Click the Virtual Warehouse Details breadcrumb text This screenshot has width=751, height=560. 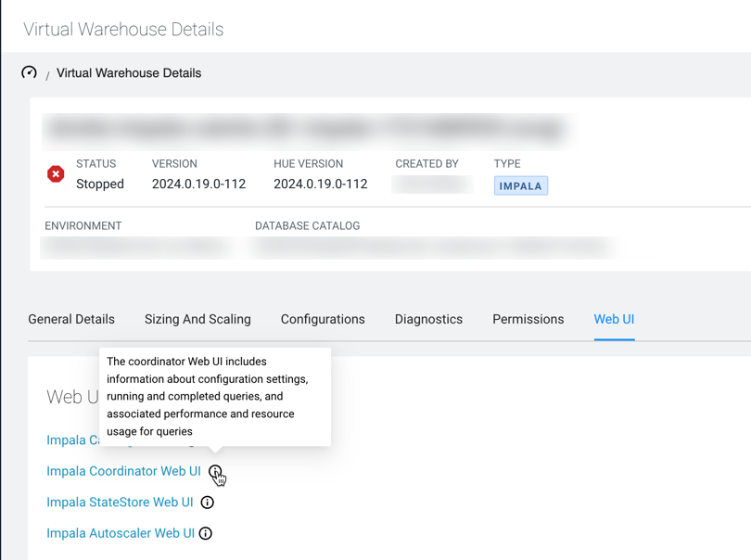(x=129, y=73)
